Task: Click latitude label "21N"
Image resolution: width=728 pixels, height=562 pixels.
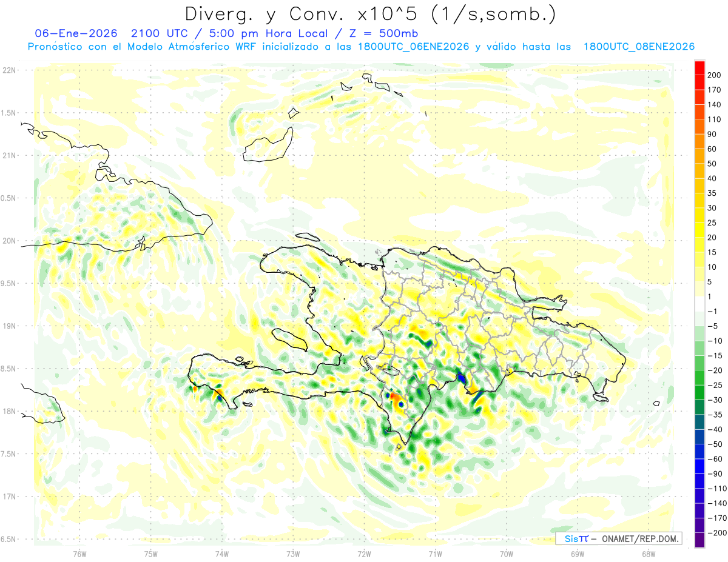Action: 8,155
